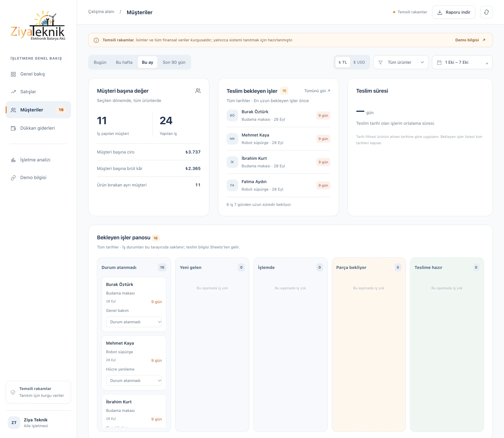Image resolution: width=504 pixels, height=438 pixels.
Task: Open the Müşteriler sidebar item
Action: pos(38,110)
